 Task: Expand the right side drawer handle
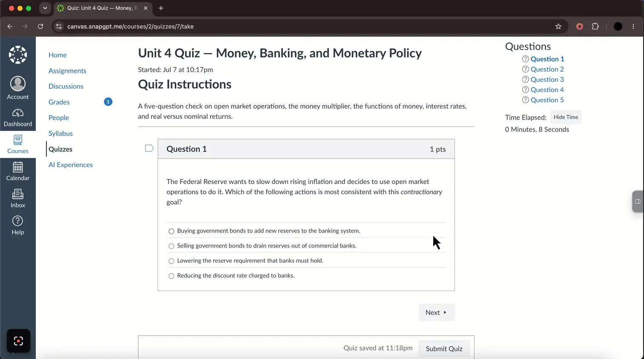coord(638,201)
